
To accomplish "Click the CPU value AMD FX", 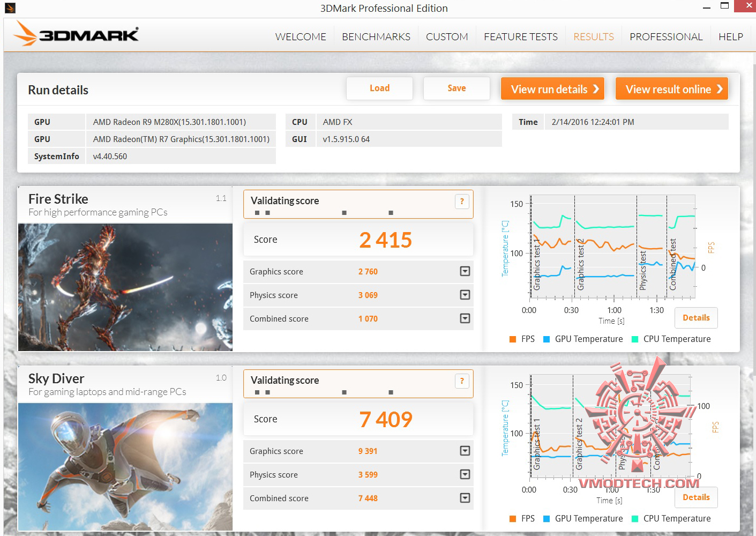I will click(338, 122).
